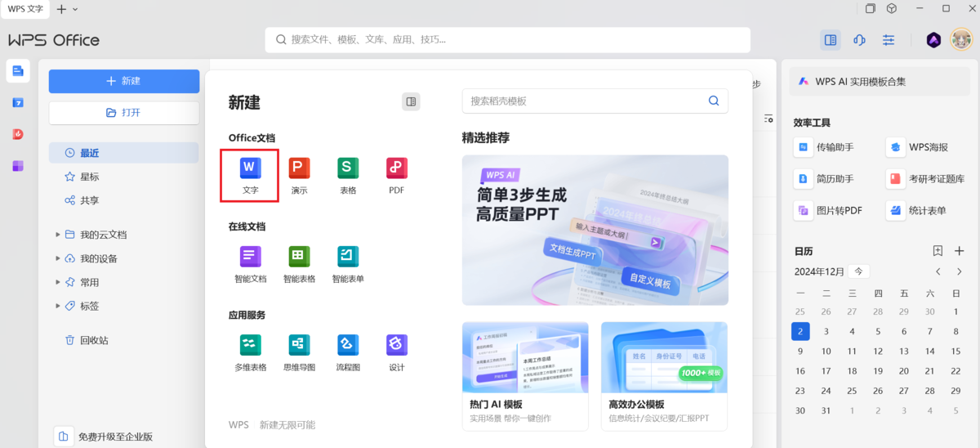The height and width of the screenshot is (448, 980).
Task: Go to next month in calendar
Action: coord(960,271)
